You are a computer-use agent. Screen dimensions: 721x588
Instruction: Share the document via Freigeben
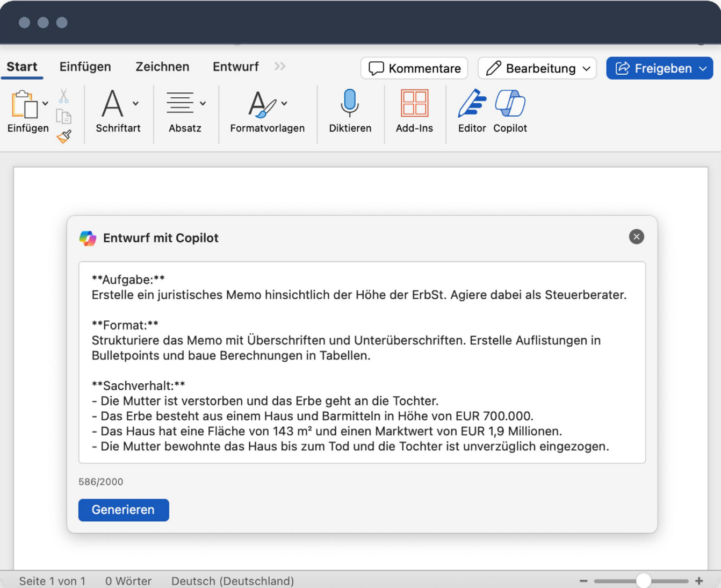click(659, 68)
